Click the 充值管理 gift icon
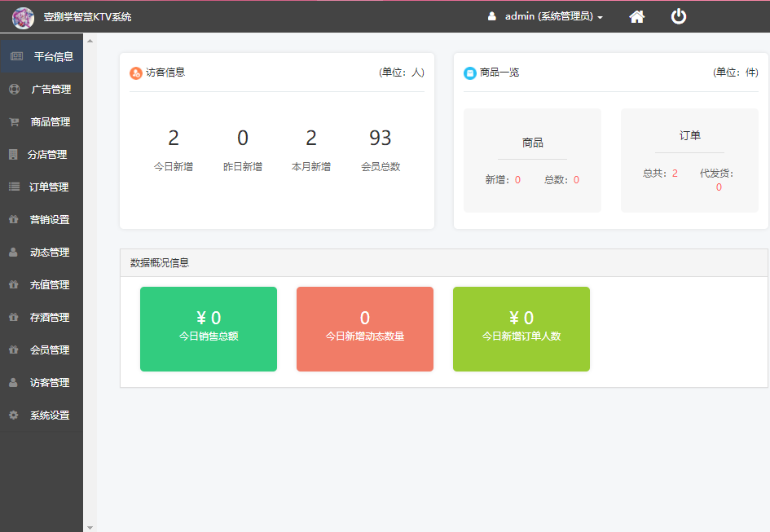770x532 pixels. click(x=14, y=284)
